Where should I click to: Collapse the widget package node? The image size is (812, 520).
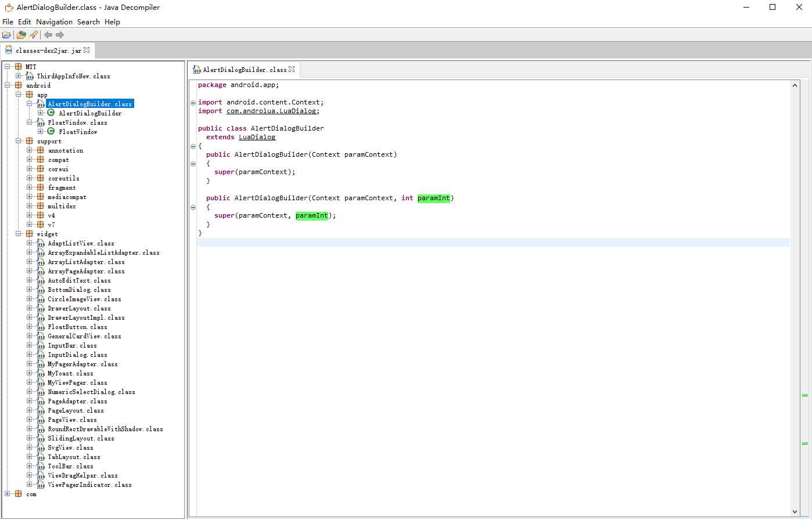(19, 234)
